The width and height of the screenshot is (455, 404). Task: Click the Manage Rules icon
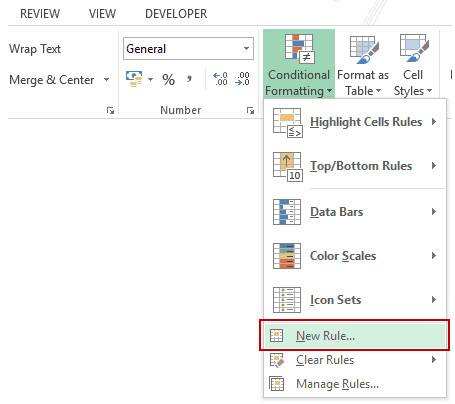pos(277,384)
